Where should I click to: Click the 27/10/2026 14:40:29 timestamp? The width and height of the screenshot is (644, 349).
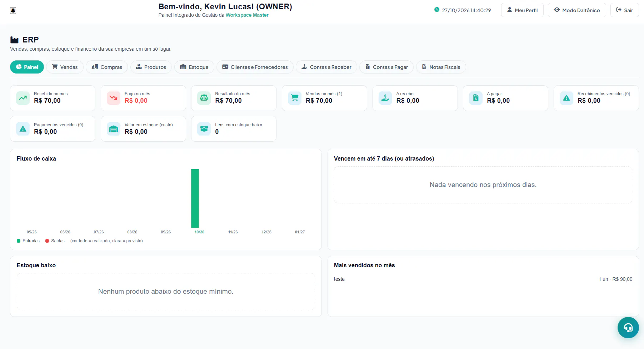[x=466, y=10]
